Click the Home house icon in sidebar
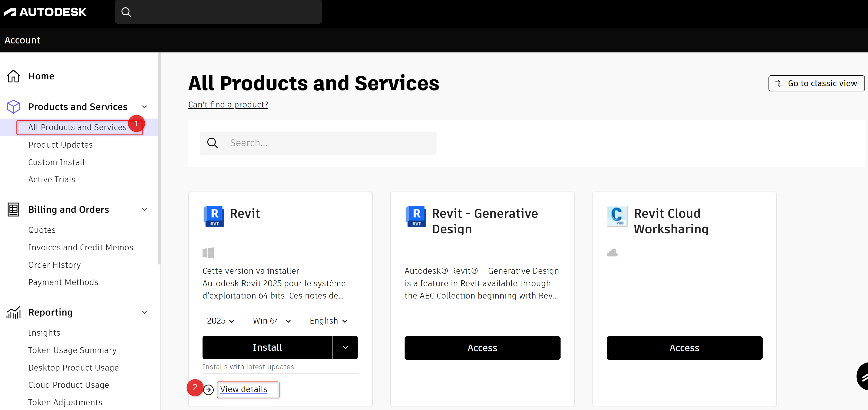The width and height of the screenshot is (868, 410). tap(13, 76)
